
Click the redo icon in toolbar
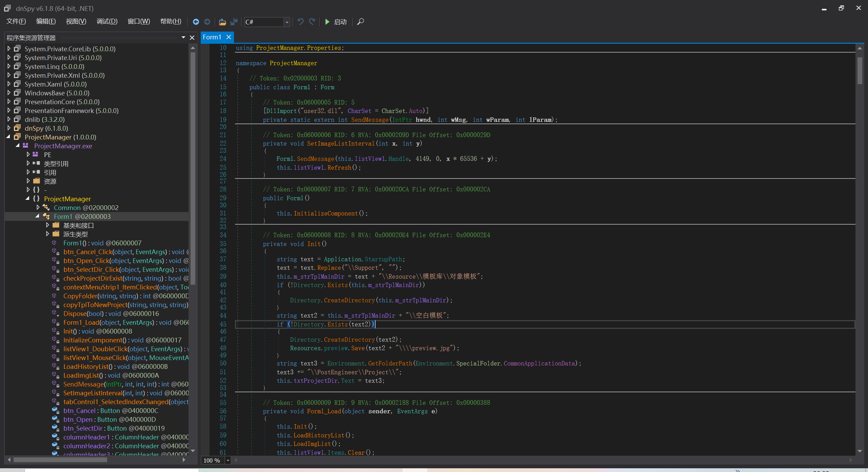pos(312,22)
